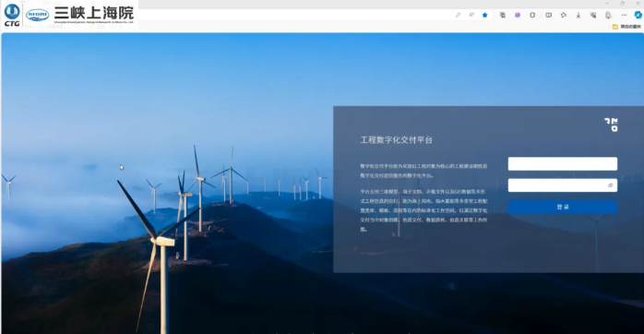Focus the username input field
The width and height of the screenshot is (644, 334).
coord(563,163)
